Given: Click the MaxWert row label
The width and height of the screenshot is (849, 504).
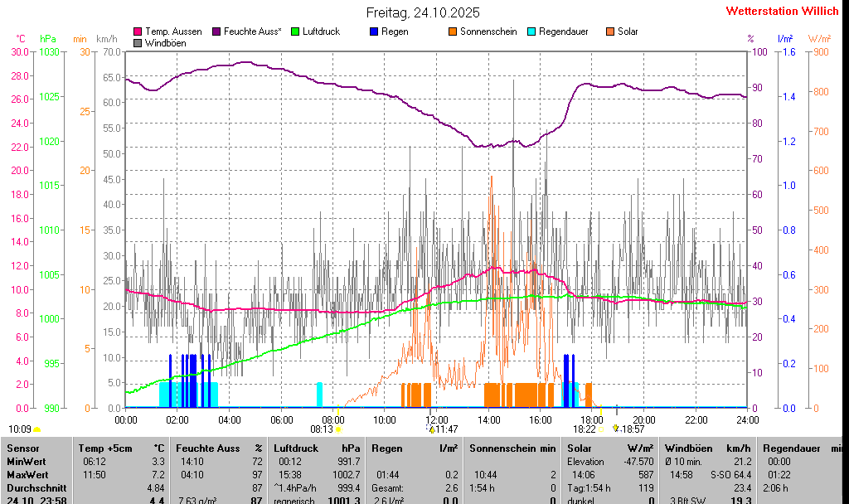Looking at the screenshot, I should pos(27,475).
